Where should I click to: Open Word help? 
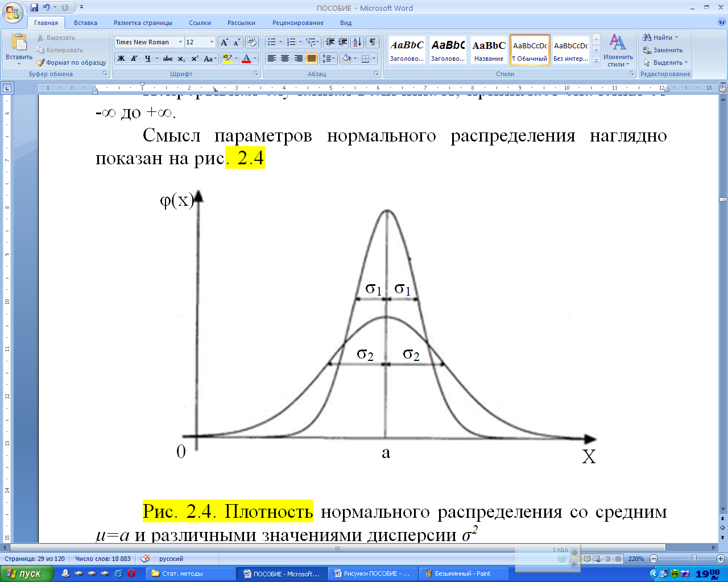pos(722,23)
